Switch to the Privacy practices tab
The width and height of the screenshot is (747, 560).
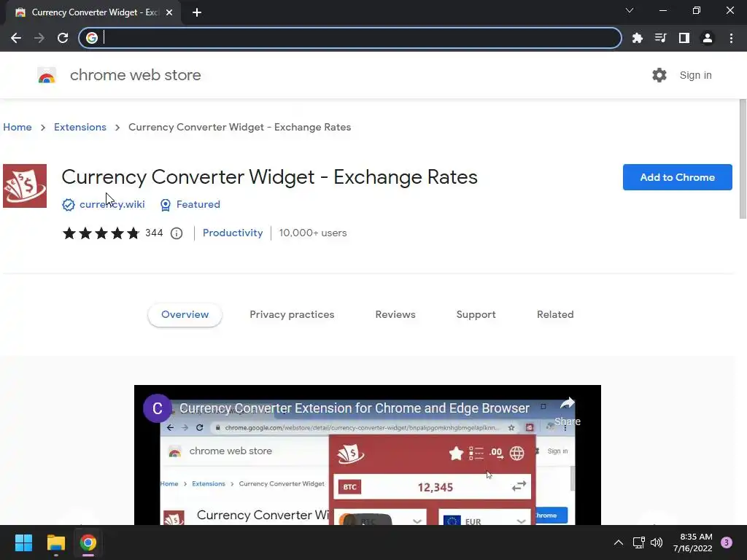[x=292, y=315]
